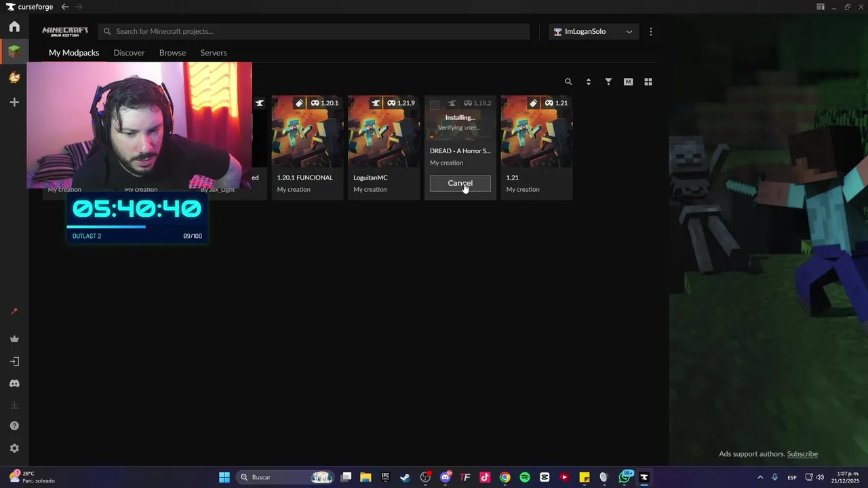868x488 pixels.
Task: Click the download icon in the sidebar
Action: [14, 405]
